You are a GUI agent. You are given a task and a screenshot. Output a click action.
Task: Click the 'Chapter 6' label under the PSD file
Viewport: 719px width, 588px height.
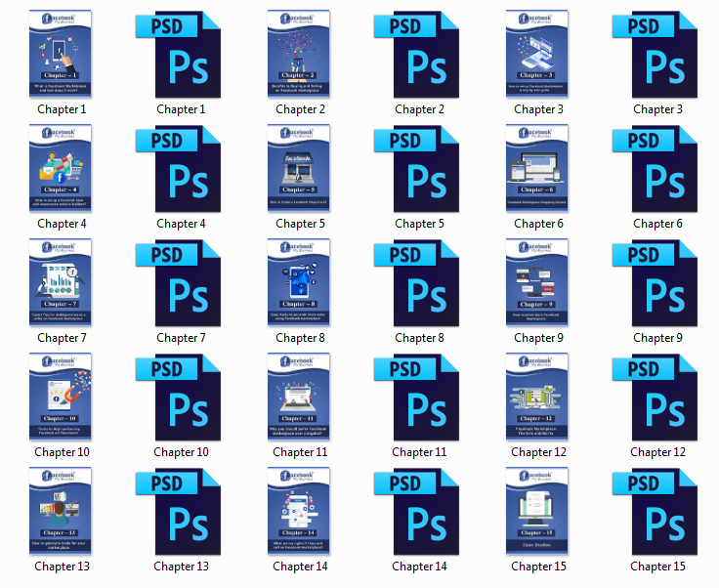657,224
